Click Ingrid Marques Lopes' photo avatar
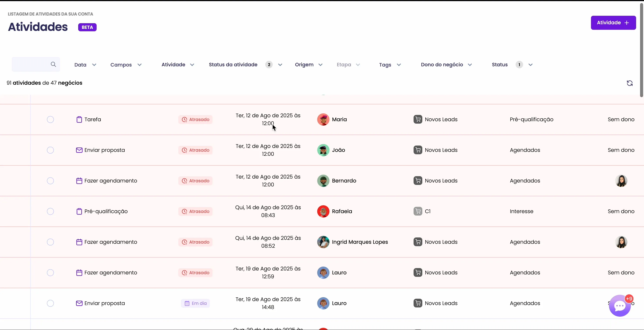The width and height of the screenshot is (644, 330). click(x=323, y=242)
